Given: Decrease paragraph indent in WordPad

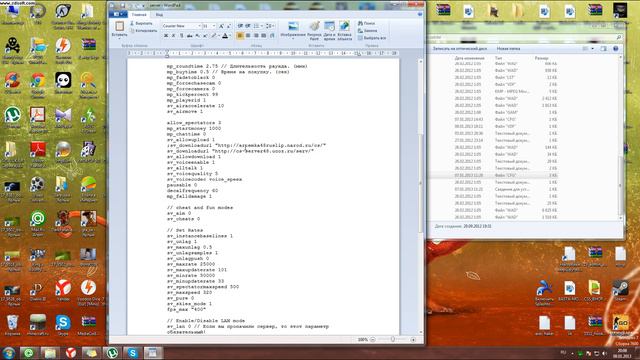Looking at the screenshot, I should 240,26.
